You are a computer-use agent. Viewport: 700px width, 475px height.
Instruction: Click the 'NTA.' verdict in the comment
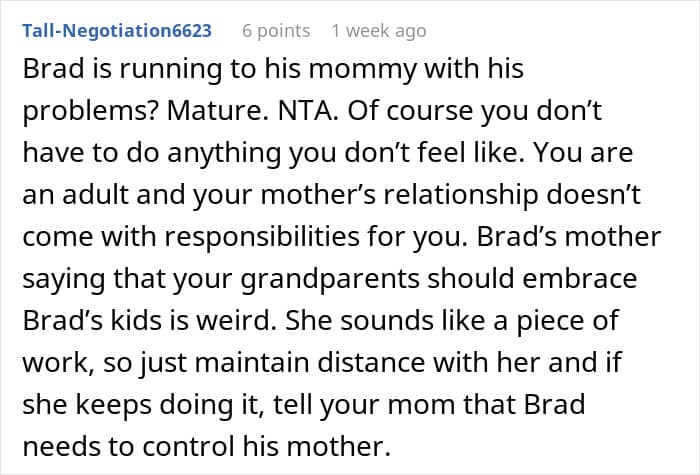pyautogui.click(x=308, y=111)
